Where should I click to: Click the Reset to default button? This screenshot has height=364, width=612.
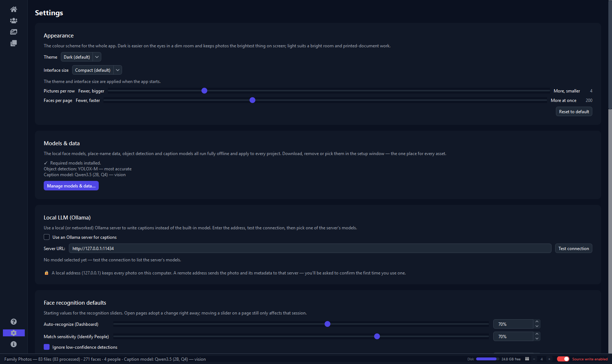click(574, 112)
